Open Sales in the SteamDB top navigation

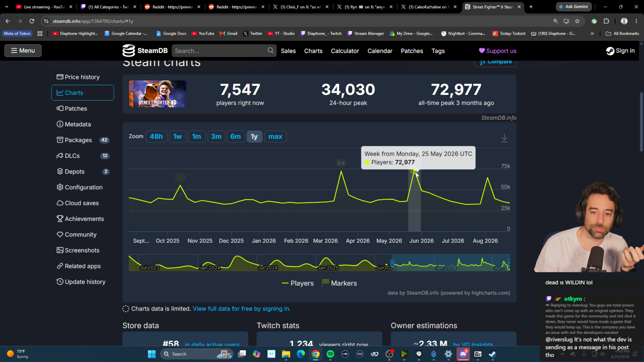[x=288, y=51]
